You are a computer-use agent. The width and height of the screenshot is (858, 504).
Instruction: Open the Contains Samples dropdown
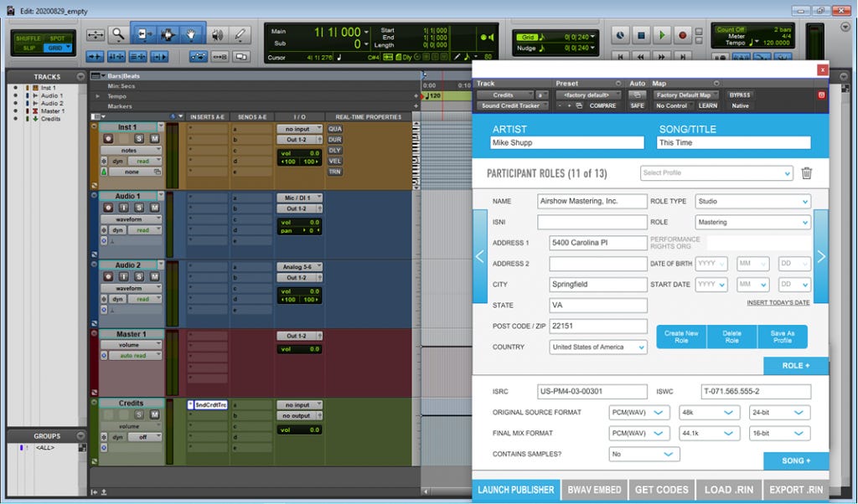tap(644, 455)
